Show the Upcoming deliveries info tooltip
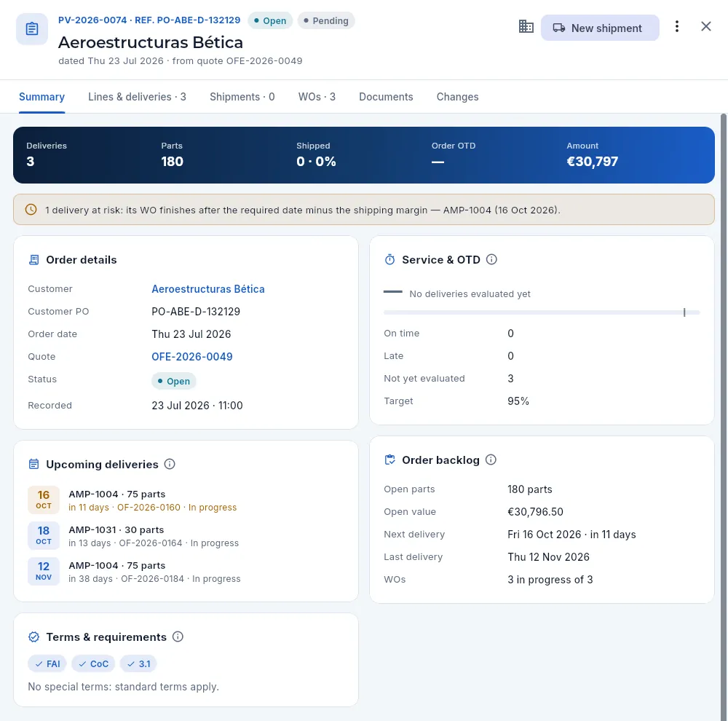 pyautogui.click(x=170, y=464)
